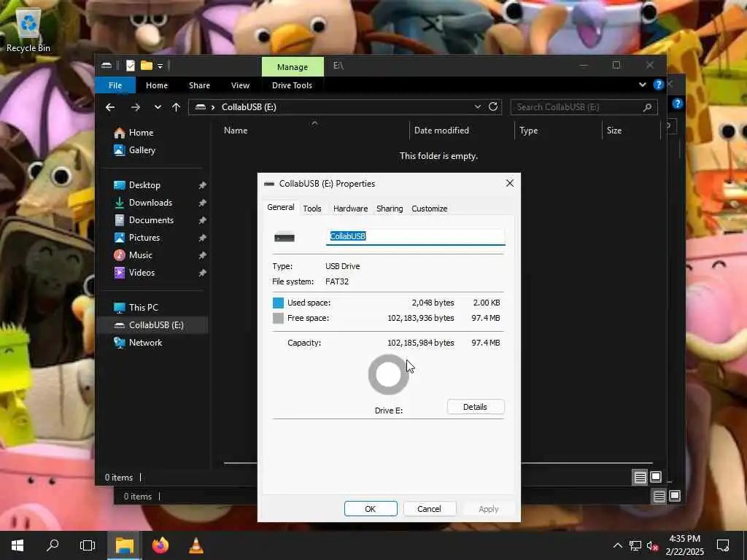Viewport: 747px width, 560px height.
Task: Click the File Explorer taskbar icon
Action: pos(124,545)
